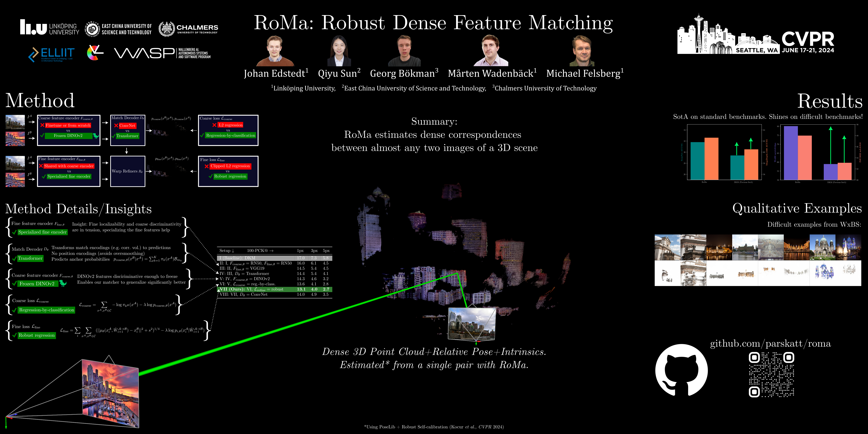Click the 100-PCK@ header arrow in table
The image size is (868, 434).
pyautogui.click(x=271, y=251)
